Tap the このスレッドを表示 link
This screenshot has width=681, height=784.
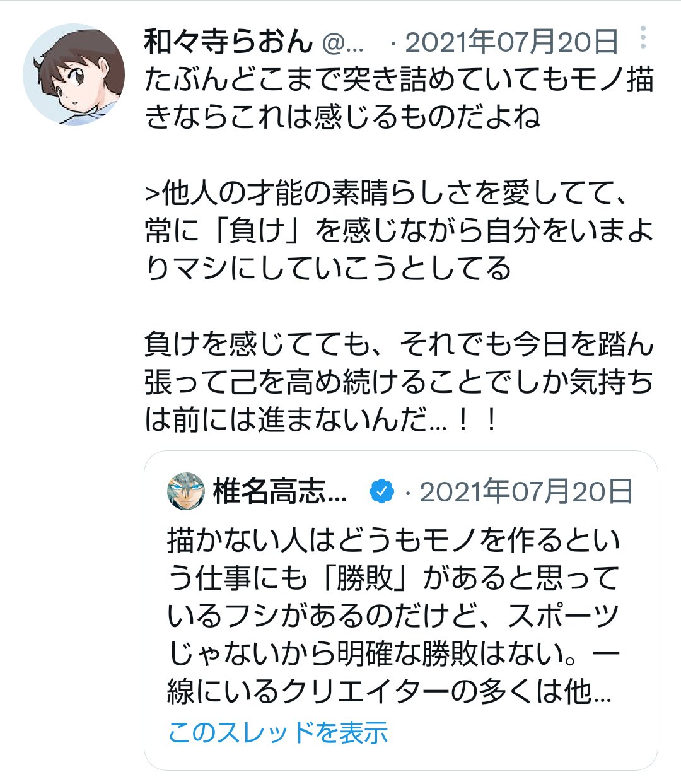tap(277, 732)
